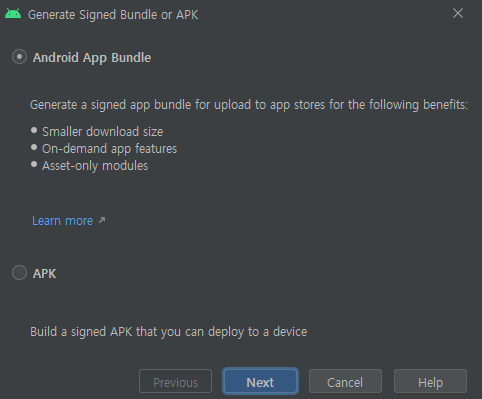Click the On-demand app features text

click(x=109, y=149)
